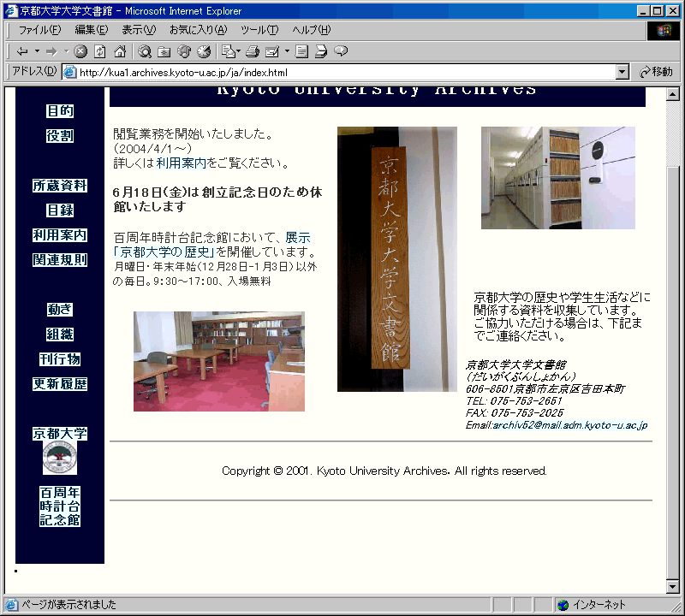Click the Internet Explorer title bar icon

coord(10,10)
